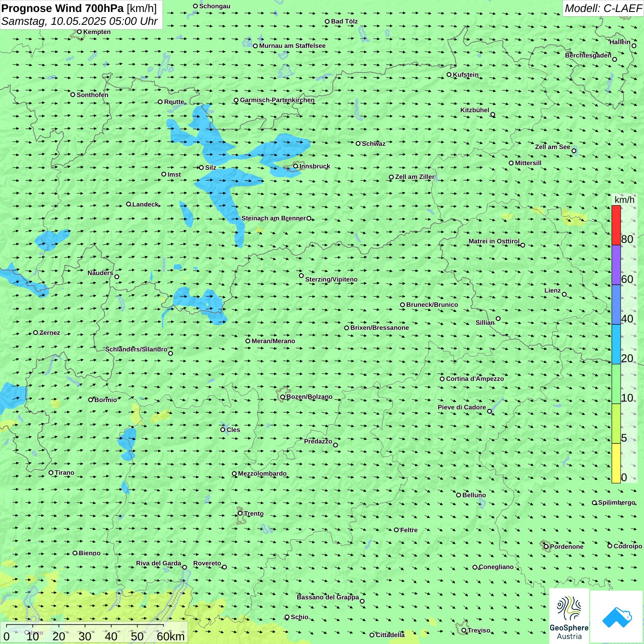Click the 'Kitzbühel' label
The image size is (644, 644).
(475, 110)
